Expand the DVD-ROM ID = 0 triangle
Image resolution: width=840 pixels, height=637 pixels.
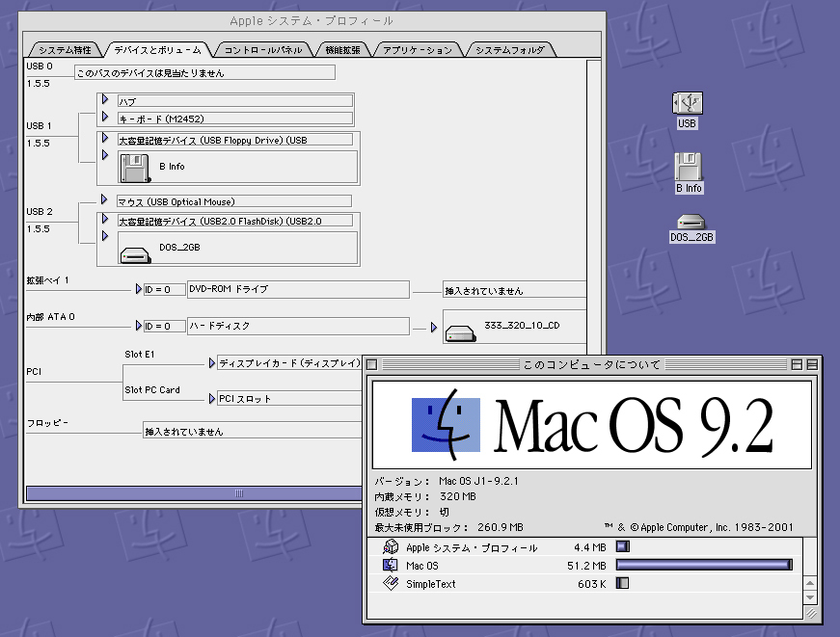point(139,289)
